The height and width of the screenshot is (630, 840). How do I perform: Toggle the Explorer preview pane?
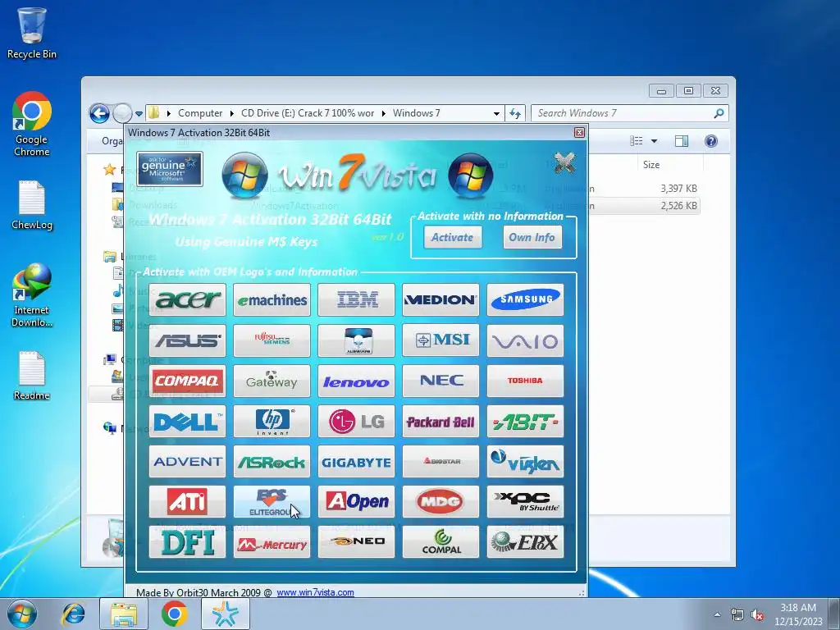click(x=682, y=141)
